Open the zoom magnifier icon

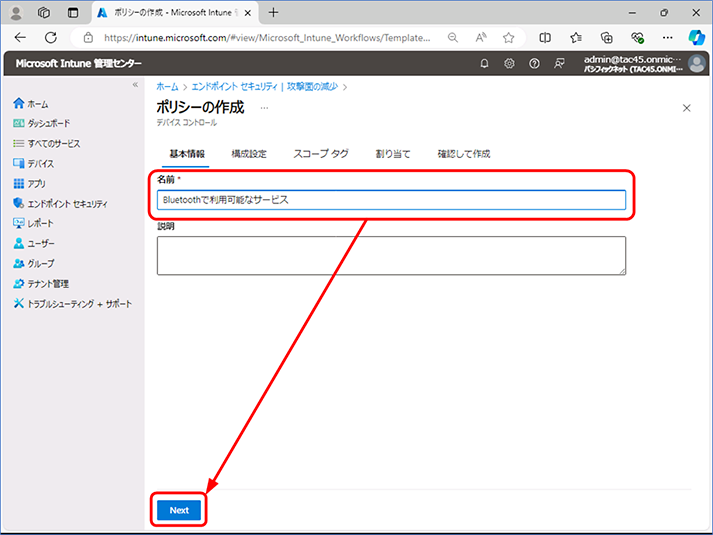click(x=452, y=38)
